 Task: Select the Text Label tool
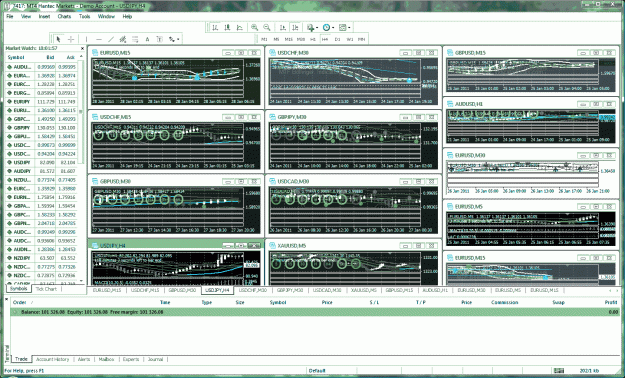[x=159, y=39]
